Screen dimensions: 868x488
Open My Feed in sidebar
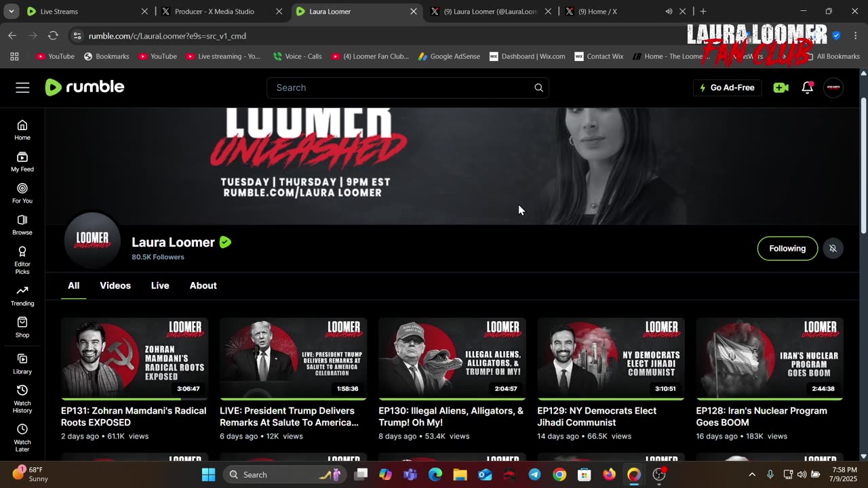coord(22,161)
